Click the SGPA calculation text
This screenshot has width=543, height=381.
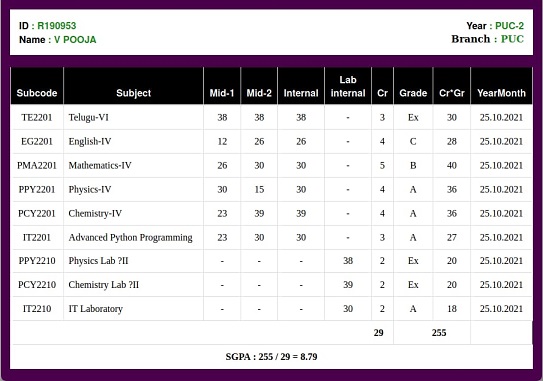click(271, 356)
